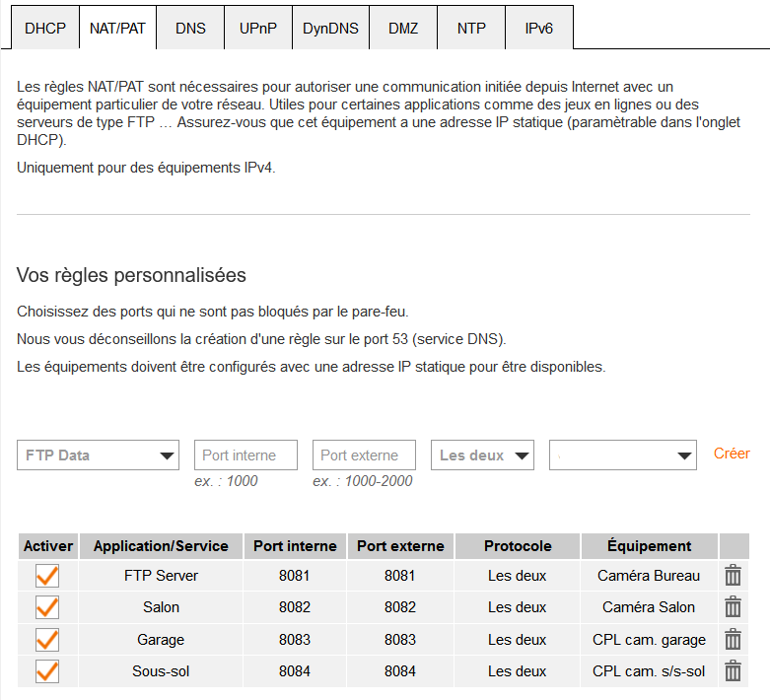The width and height of the screenshot is (770, 700).
Task: Switch to the DHCP tab
Action: pos(45,29)
